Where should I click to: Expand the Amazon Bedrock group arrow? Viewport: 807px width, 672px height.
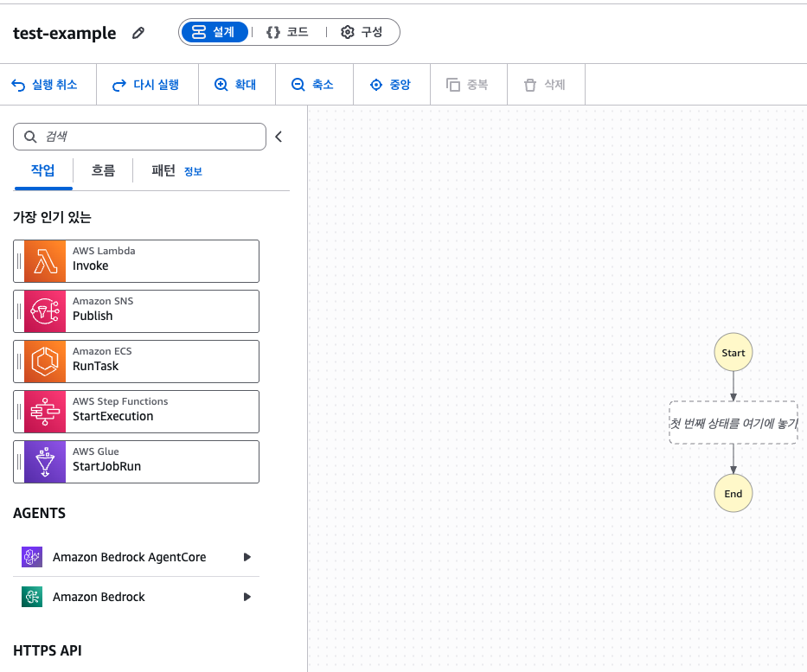(247, 597)
